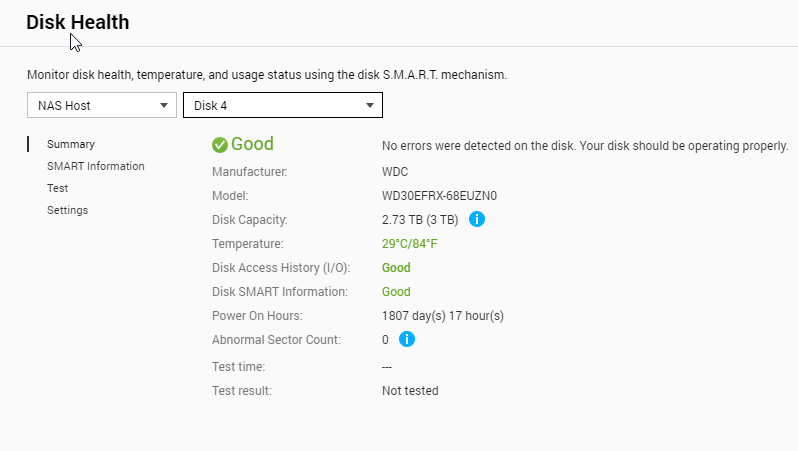Image resolution: width=798 pixels, height=451 pixels.
Task: Click the model number WD30EFRX-68EUZN0
Action: pyautogui.click(x=439, y=195)
